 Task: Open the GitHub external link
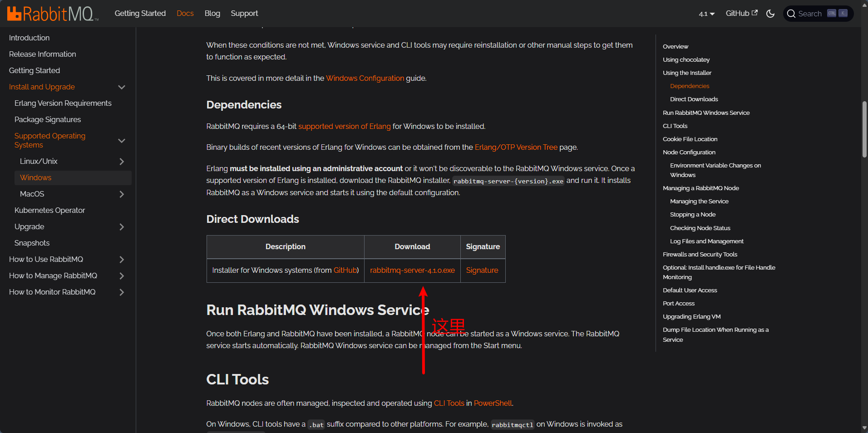[x=741, y=13]
